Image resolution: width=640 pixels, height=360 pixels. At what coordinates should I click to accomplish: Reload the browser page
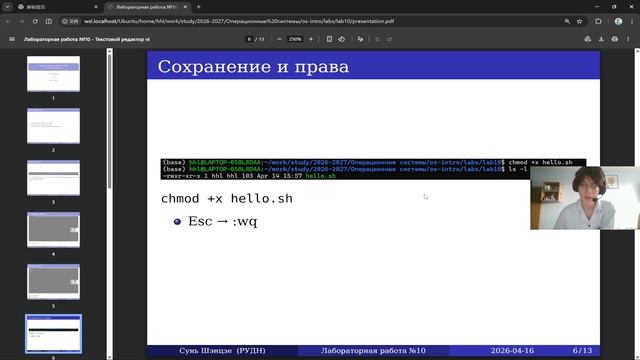point(35,21)
